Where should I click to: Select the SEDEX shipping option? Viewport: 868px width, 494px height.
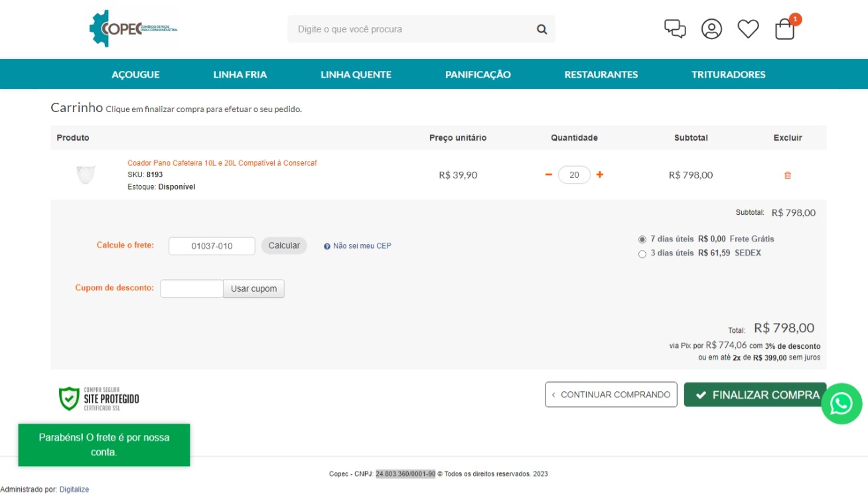point(642,254)
